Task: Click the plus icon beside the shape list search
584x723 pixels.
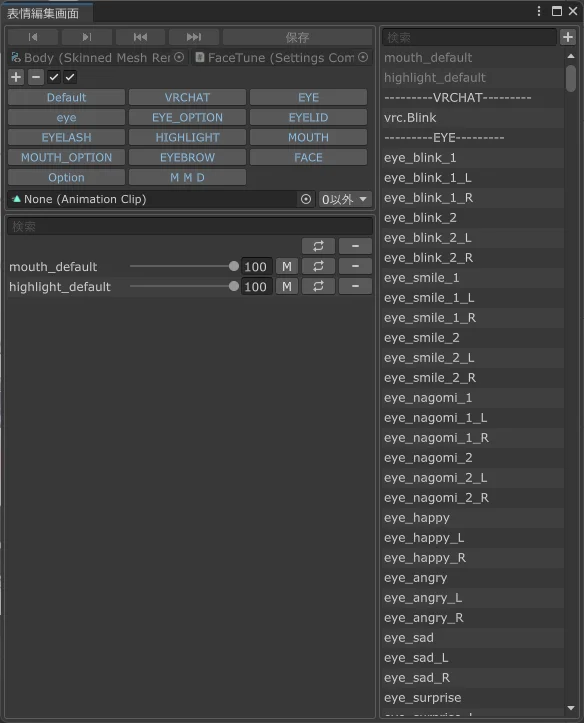Action: coord(568,37)
